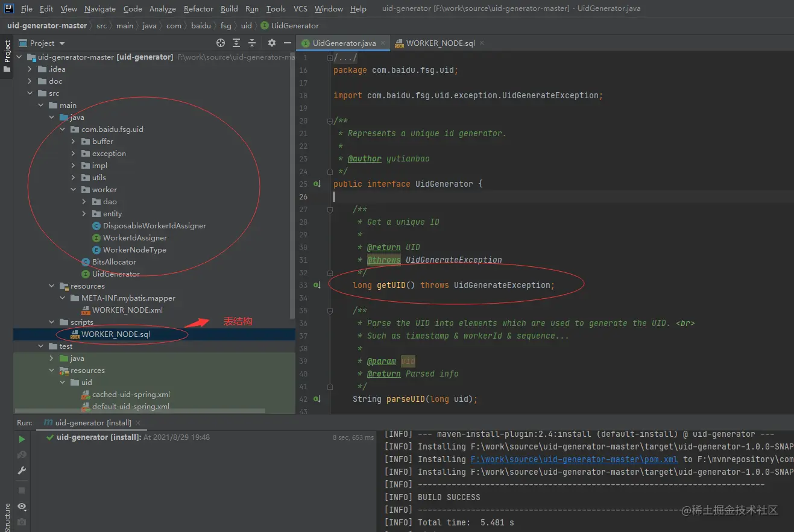Viewport: 794px width, 532px height.
Task: Select WORKER_NODE.xml mapper file
Action: [x=127, y=310]
